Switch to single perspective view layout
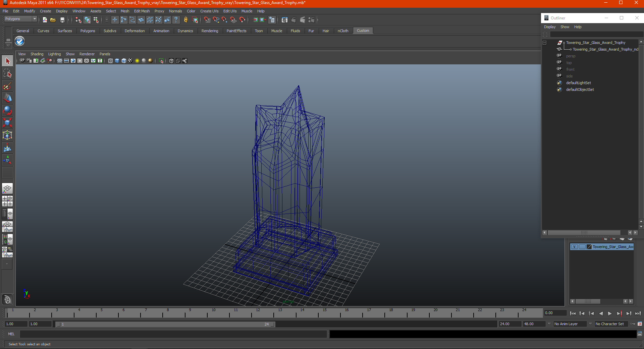 (7, 188)
